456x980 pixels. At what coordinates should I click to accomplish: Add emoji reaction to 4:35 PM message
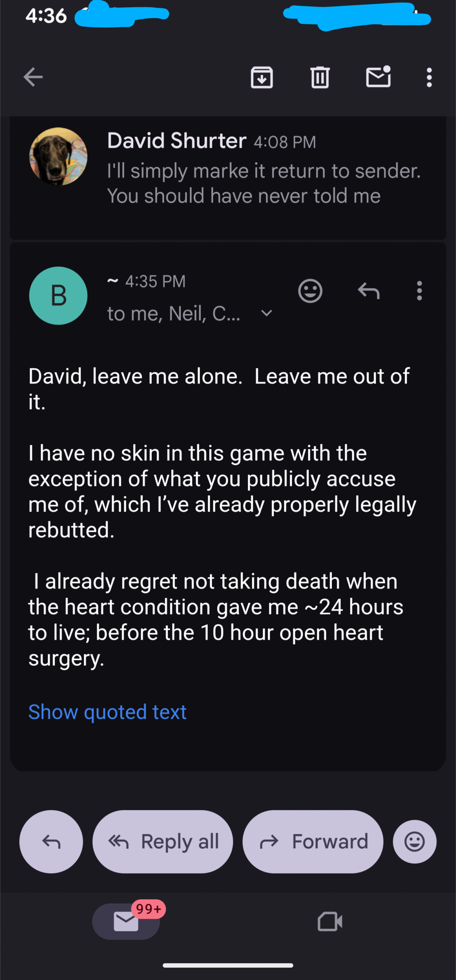[310, 291]
